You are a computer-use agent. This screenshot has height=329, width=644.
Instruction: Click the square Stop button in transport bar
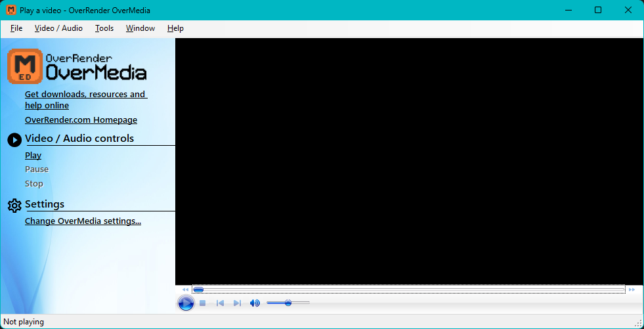(202, 303)
